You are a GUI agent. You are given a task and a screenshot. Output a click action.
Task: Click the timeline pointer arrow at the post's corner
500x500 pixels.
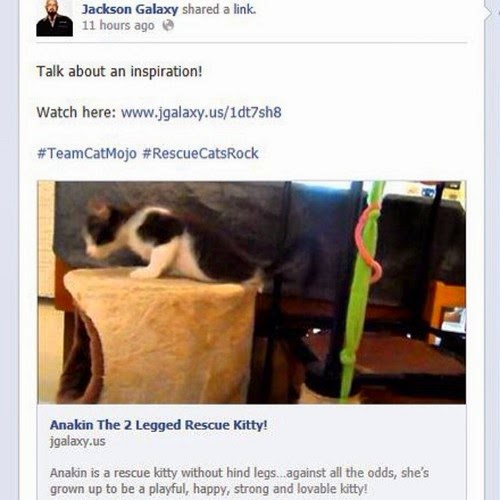(489, 13)
